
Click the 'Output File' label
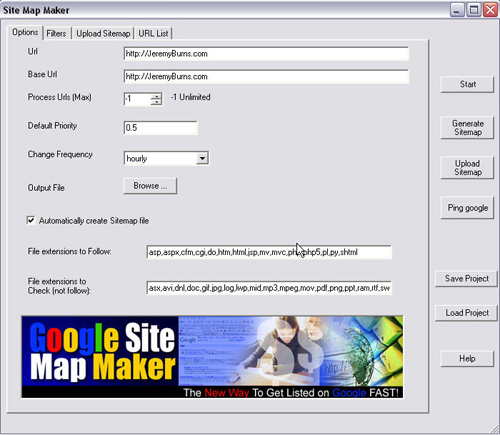click(x=46, y=188)
